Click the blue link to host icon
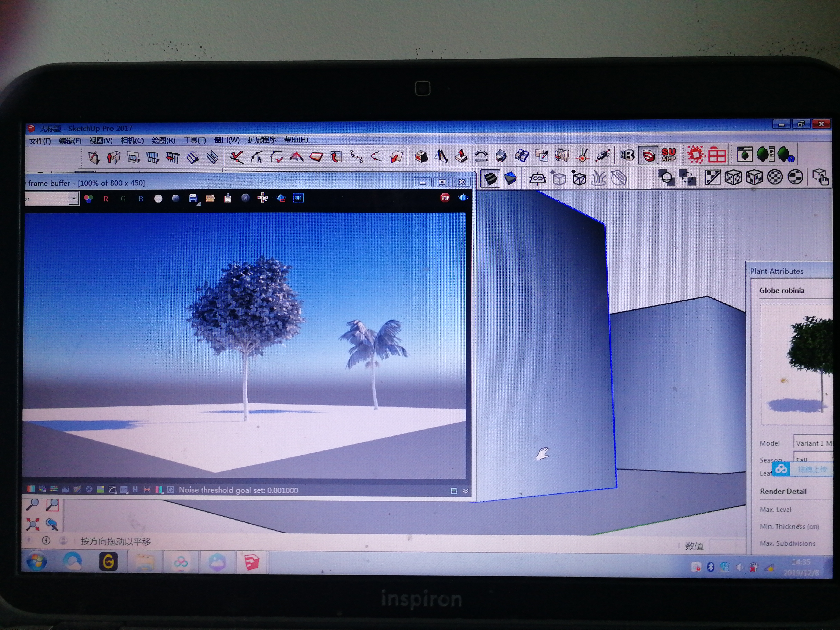This screenshot has height=630, width=840. pyautogui.click(x=298, y=198)
